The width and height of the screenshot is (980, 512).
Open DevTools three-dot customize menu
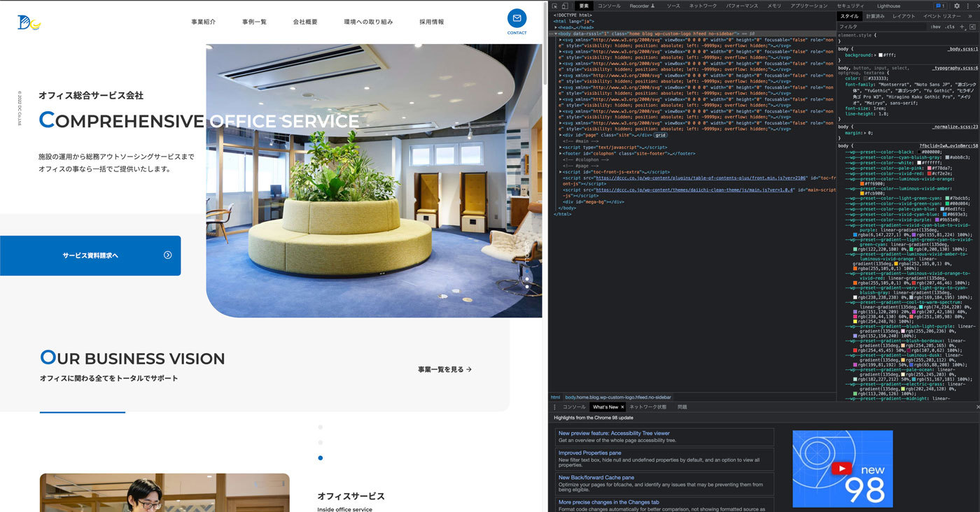pos(968,6)
